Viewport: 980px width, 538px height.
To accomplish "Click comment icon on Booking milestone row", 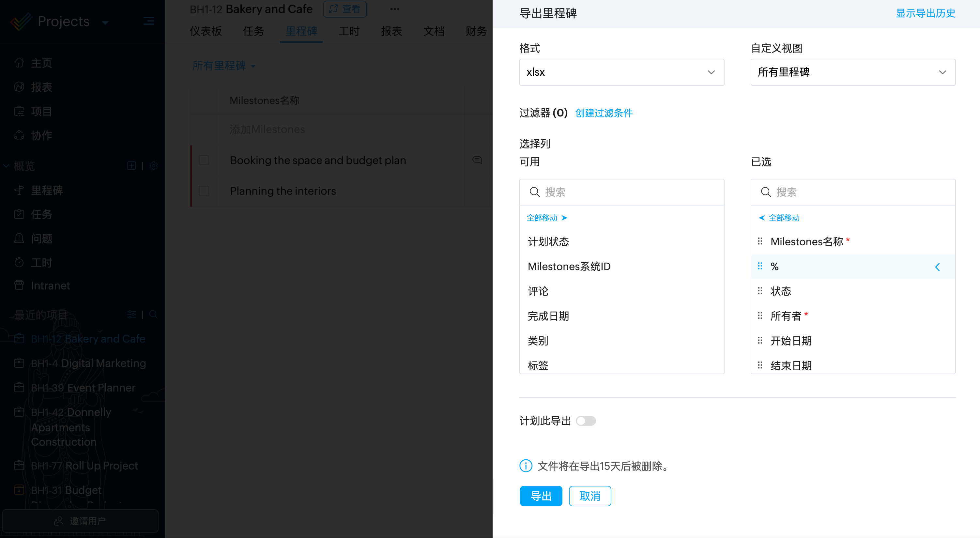I will [477, 160].
